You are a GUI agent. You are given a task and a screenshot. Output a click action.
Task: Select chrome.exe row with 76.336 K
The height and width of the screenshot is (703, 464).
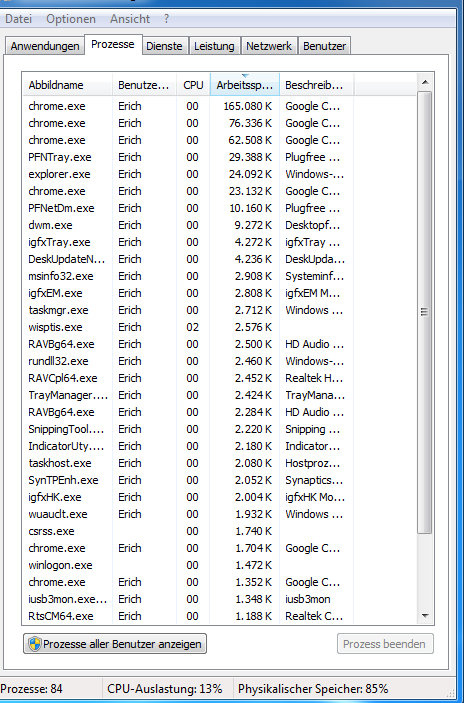219,123
